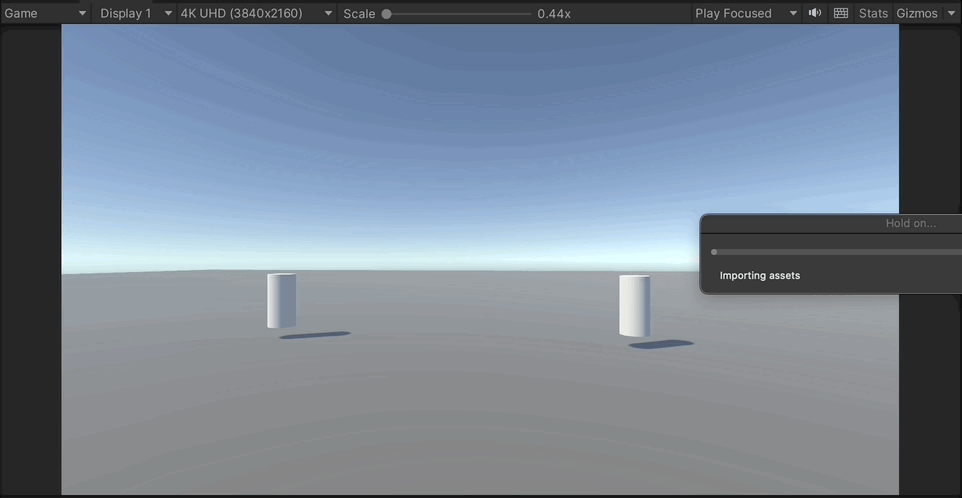Viewport: 962px width, 498px height.
Task: Click the Importing assets status text
Action: [x=760, y=275]
